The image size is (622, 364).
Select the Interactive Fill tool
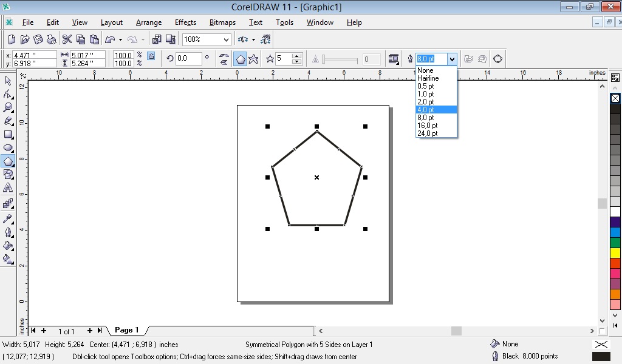[x=8, y=259]
